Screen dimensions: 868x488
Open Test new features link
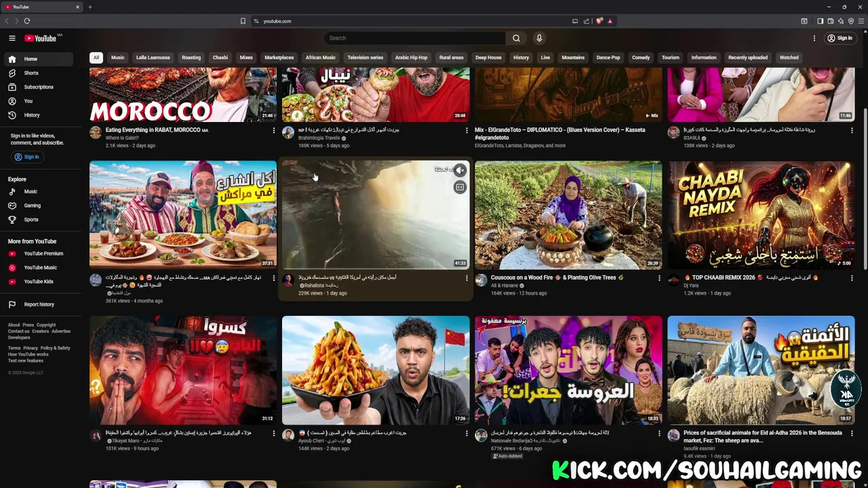pyautogui.click(x=26, y=361)
